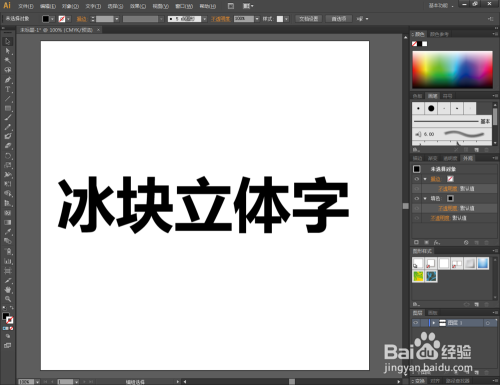This screenshot has height=385, width=500.
Task: Select the Eraser tool
Action: (x=8, y=146)
